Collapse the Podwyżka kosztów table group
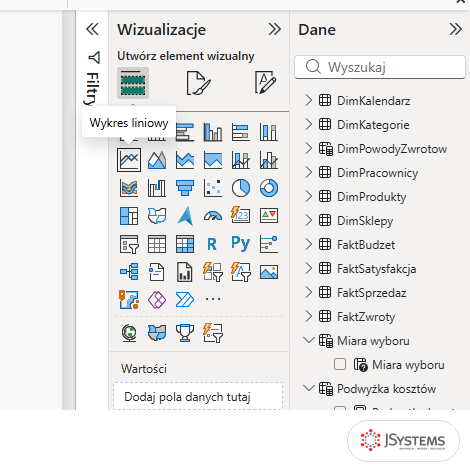 click(309, 388)
